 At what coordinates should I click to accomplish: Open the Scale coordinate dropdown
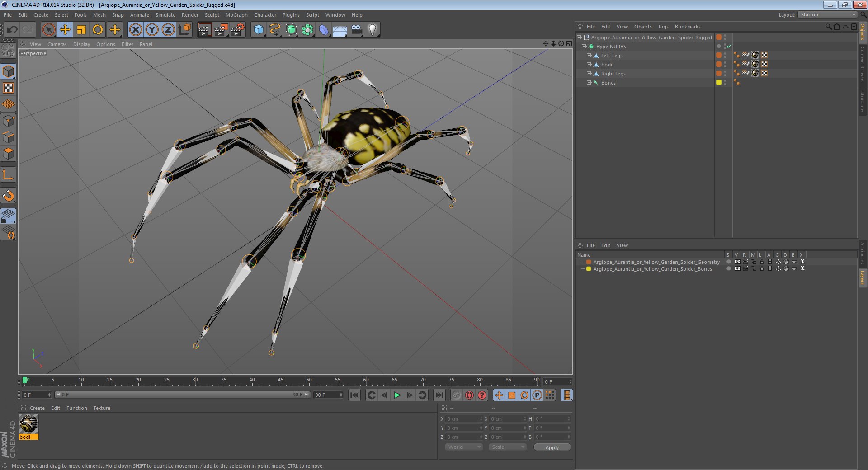pyautogui.click(x=508, y=447)
